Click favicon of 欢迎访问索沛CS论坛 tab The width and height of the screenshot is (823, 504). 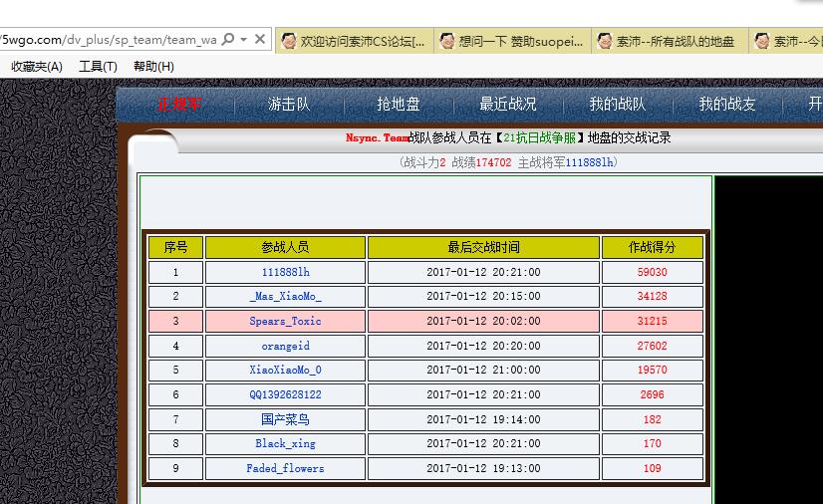click(289, 41)
